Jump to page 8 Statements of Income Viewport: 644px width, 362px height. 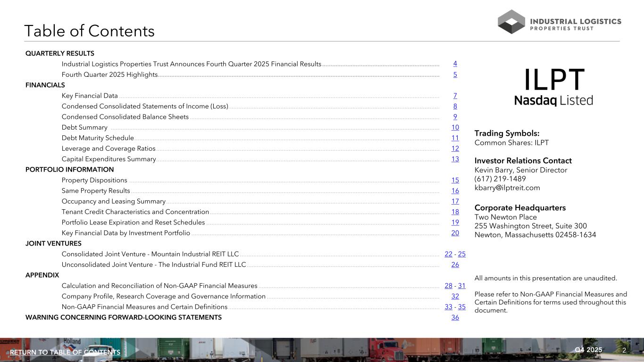455,107
